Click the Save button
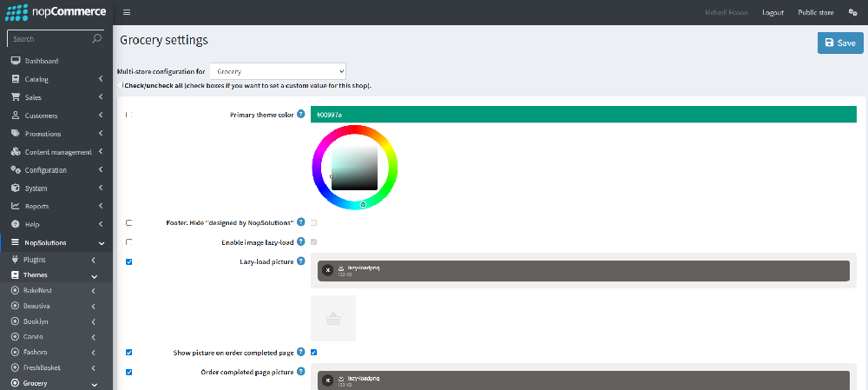868x390 pixels. [x=839, y=43]
